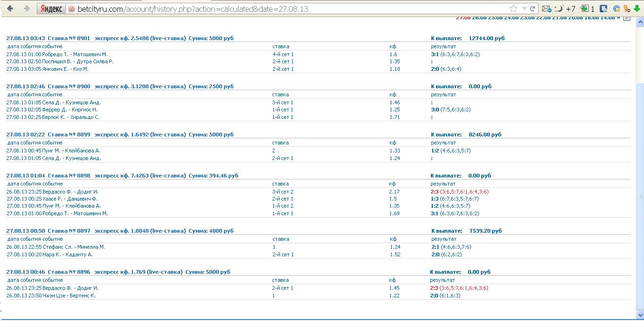The image size is (644, 321).
Task: Open the traffic indicator showing 1
Action: pos(587,8)
